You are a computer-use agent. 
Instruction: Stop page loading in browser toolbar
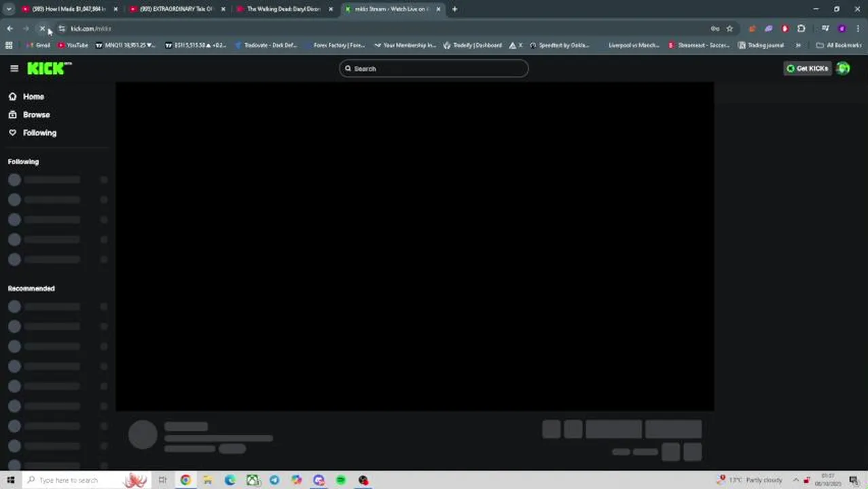[x=42, y=29]
